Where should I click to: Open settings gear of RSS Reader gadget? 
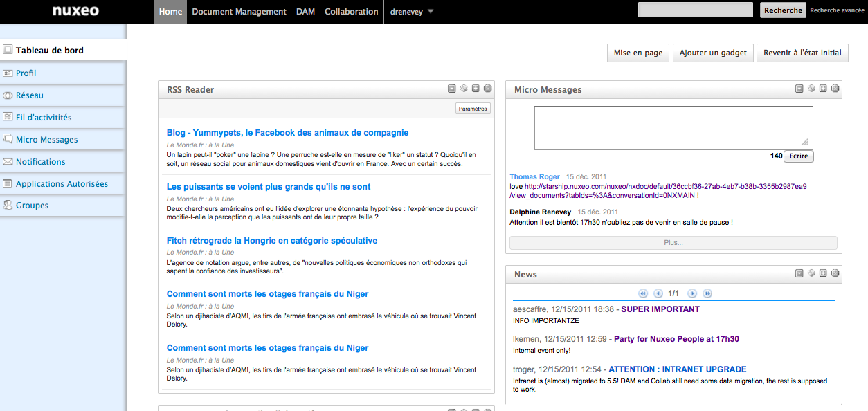pos(464,89)
